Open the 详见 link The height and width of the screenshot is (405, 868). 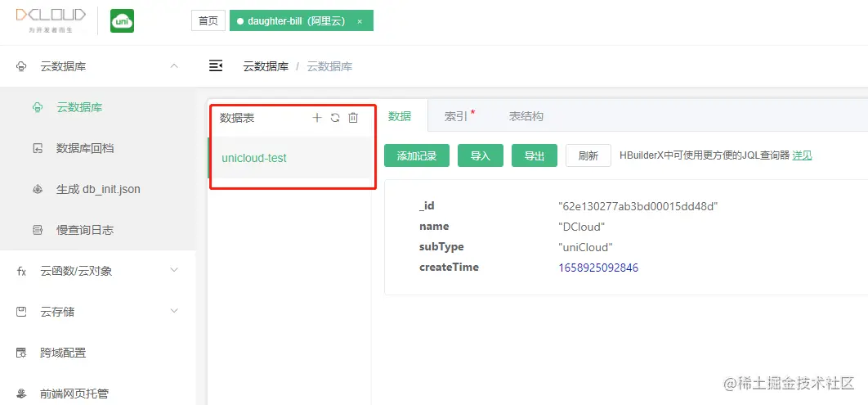pyautogui.click(x=802, y=155)
